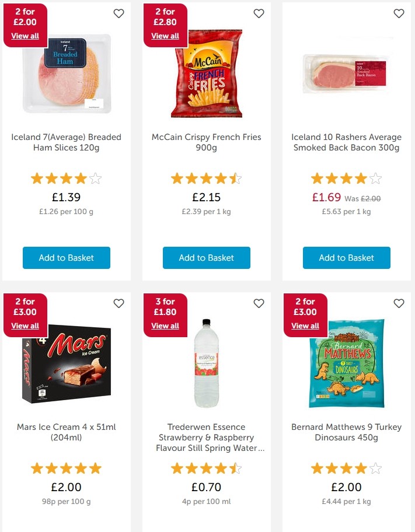Toggle the wishlist heart for Bernard Matthews Turkey Dinosaurs
Screen dimensions: 415x532
[x=399, y=303]
